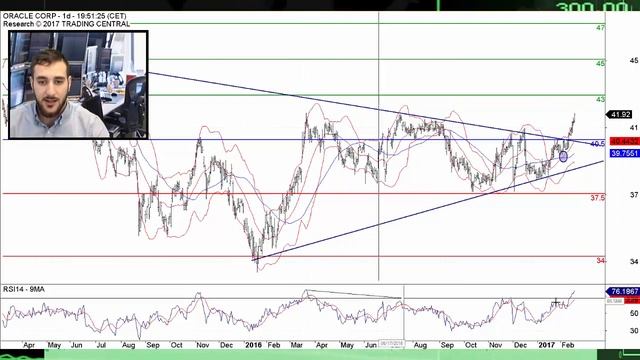This screenshot has width=640, height=360.
Task: Click the presenter webcam video overlay
Action: [78, 85]
